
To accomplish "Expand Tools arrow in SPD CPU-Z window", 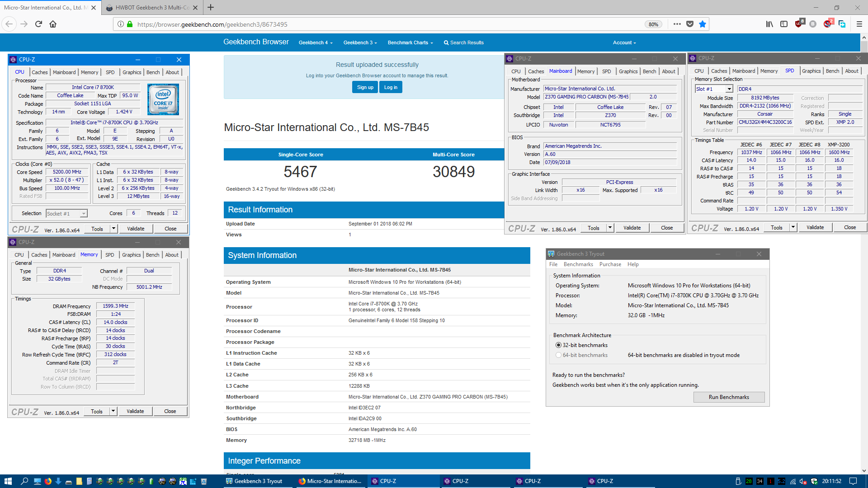I will [793, 227].
